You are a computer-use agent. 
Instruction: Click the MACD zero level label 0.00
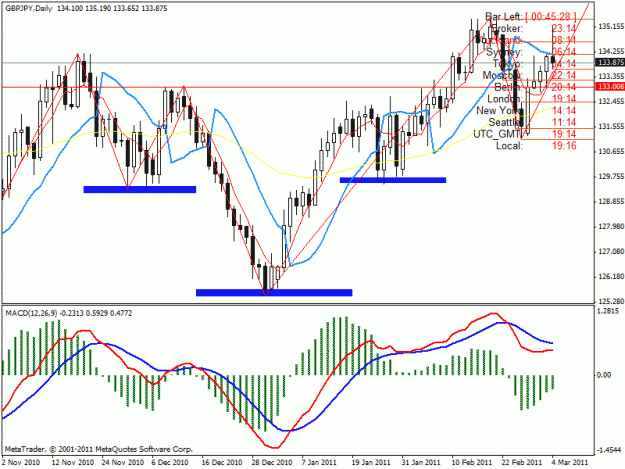click(604, 375)
